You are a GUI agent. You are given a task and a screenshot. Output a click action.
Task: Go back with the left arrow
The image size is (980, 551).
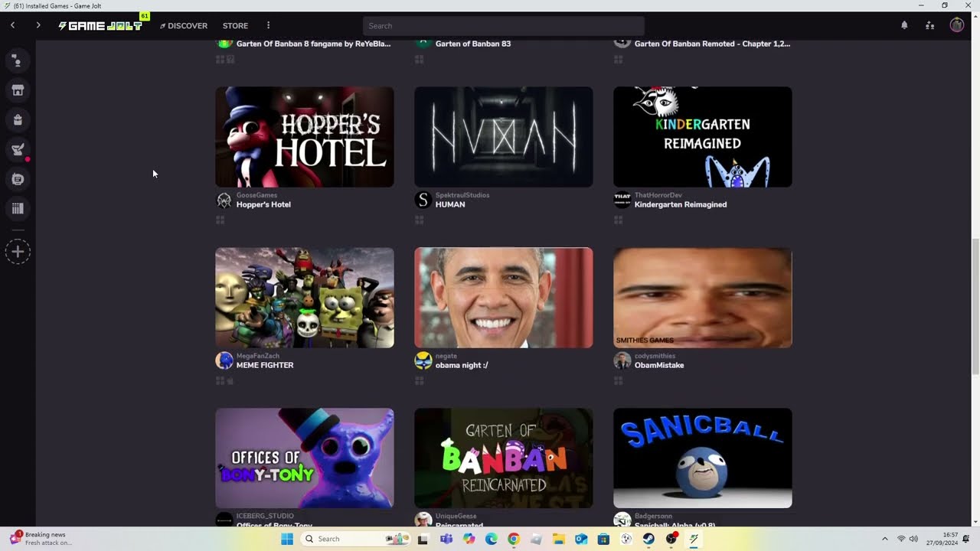(x=13, y=25)
